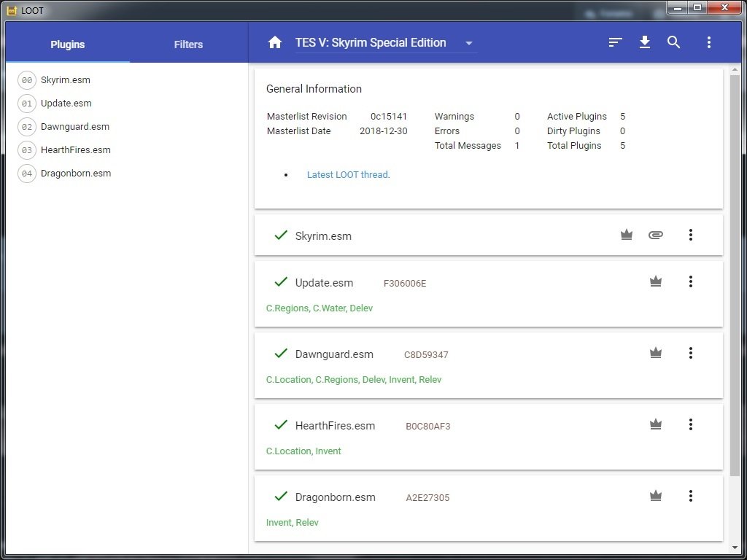The width and height of the screenshot is (747, 560).
Task: Click the crown icon on Dawnguard.esm card
Action: (656, 353)
